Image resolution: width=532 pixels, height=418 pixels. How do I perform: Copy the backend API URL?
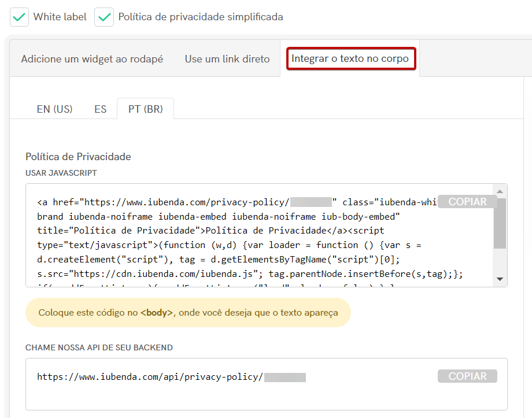[467, 376]
